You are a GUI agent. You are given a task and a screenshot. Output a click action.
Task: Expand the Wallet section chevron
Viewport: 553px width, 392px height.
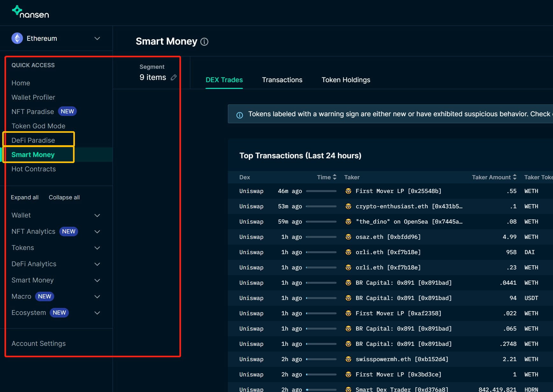tap(97, 215)
